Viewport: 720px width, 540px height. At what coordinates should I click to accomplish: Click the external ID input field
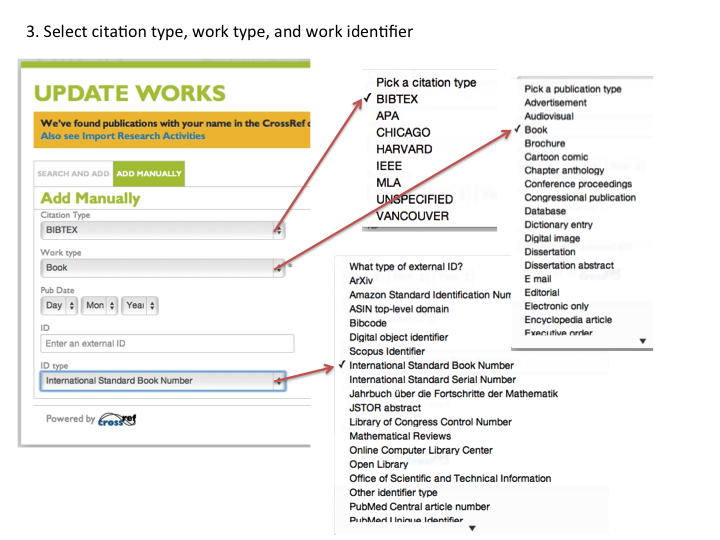click(x=167, y=343)
